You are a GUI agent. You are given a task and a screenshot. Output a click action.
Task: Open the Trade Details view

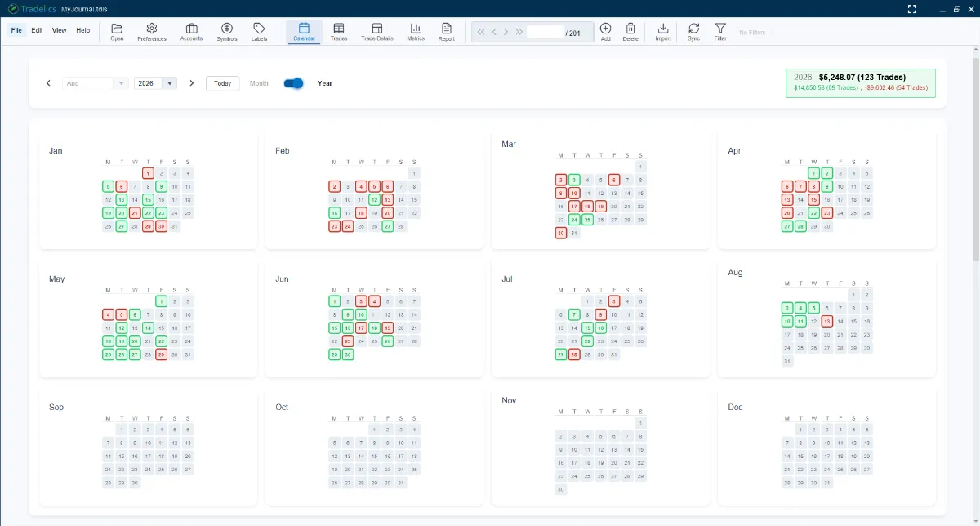(x=377, y=32)
